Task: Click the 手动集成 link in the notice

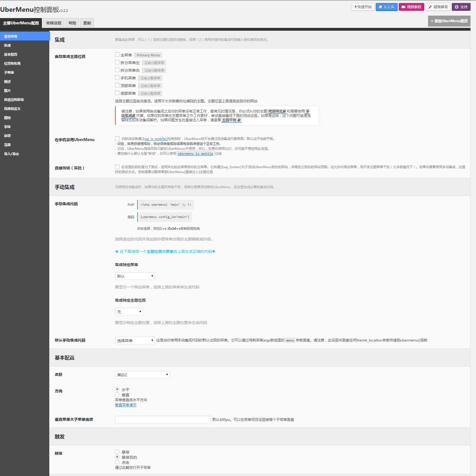Action: pyautogui.click(x=128, y=116)
